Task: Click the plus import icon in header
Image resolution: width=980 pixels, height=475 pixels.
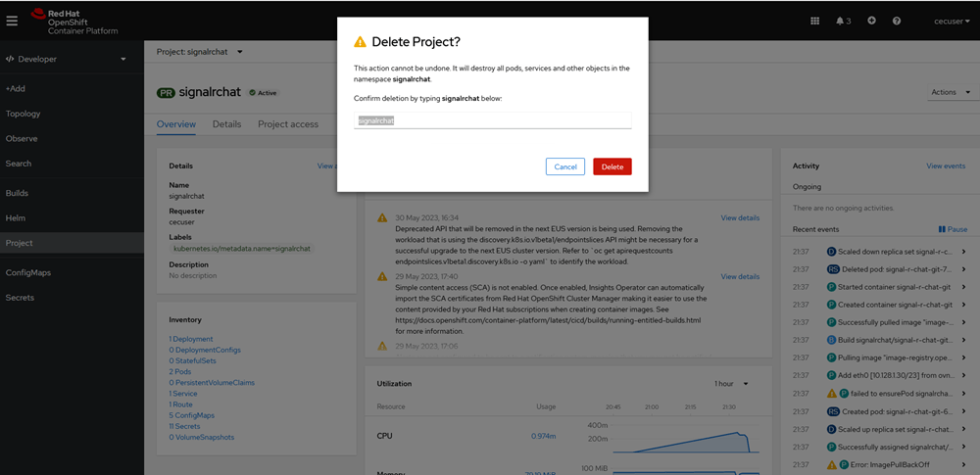Action: tap(871, 21)
